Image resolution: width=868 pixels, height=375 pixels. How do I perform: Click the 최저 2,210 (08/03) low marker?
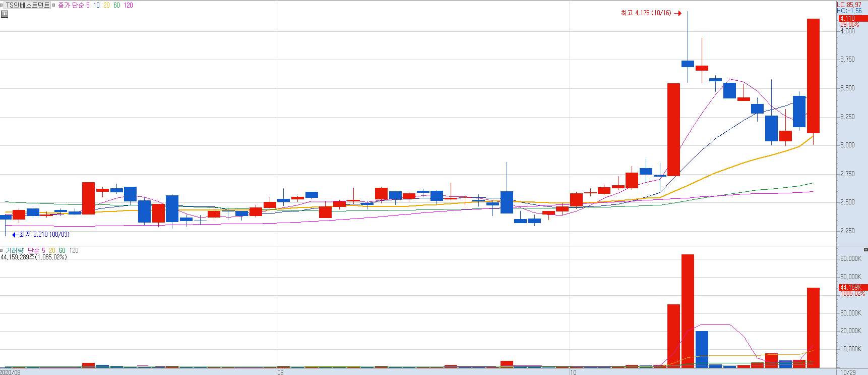(x=41, y=235)
